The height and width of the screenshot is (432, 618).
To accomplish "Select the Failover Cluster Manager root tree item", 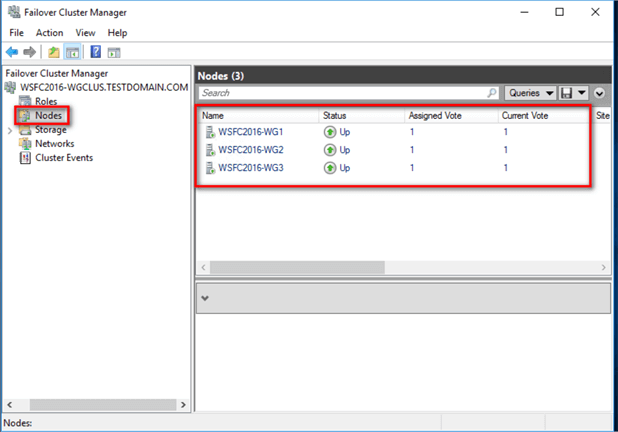I will pyautogui.click(x=57, y=73).
